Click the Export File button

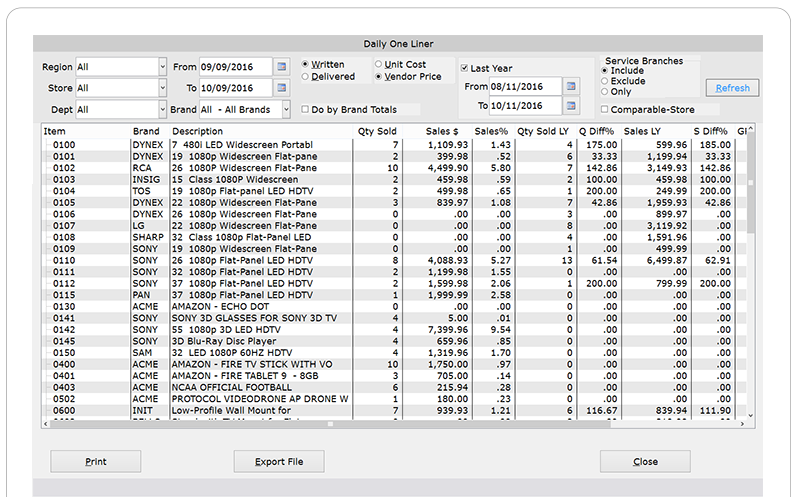[x=279, y=461]
